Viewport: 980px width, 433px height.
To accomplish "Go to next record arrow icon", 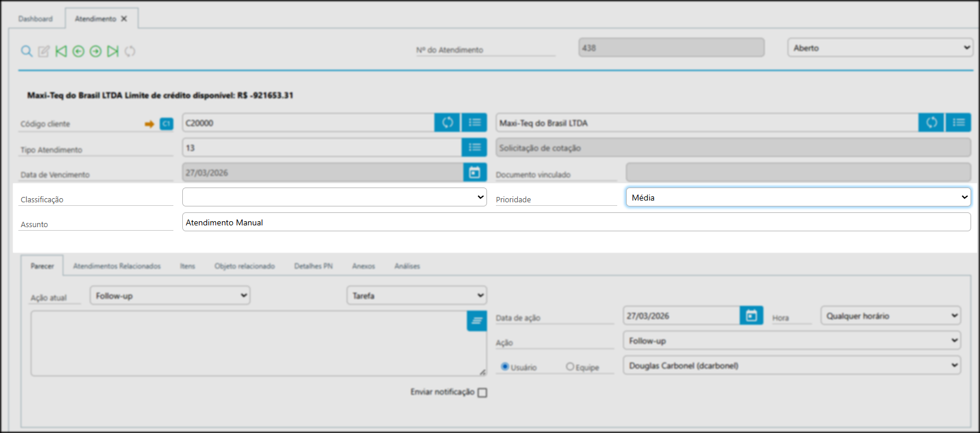I will click(x=95, y=51).
